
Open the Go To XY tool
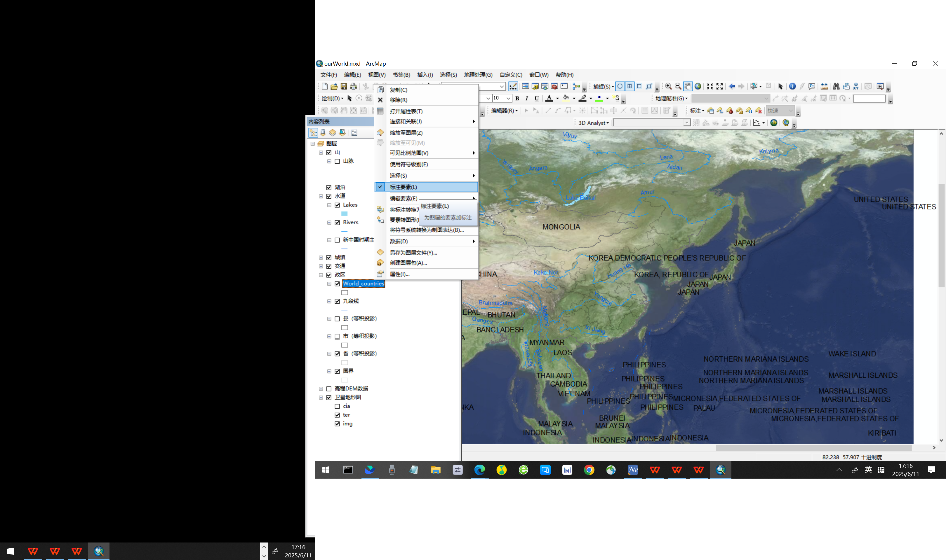[856, 86]
